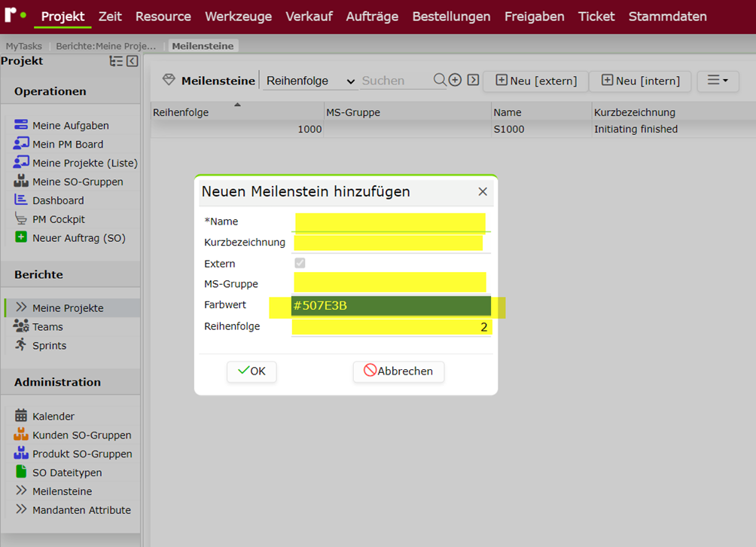
Task: Open the Werkzeuge menu
Action: [x=238, y=17]
